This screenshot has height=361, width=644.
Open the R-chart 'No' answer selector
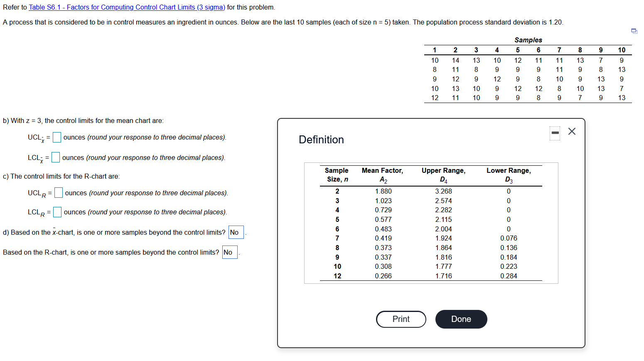(229, 252)
